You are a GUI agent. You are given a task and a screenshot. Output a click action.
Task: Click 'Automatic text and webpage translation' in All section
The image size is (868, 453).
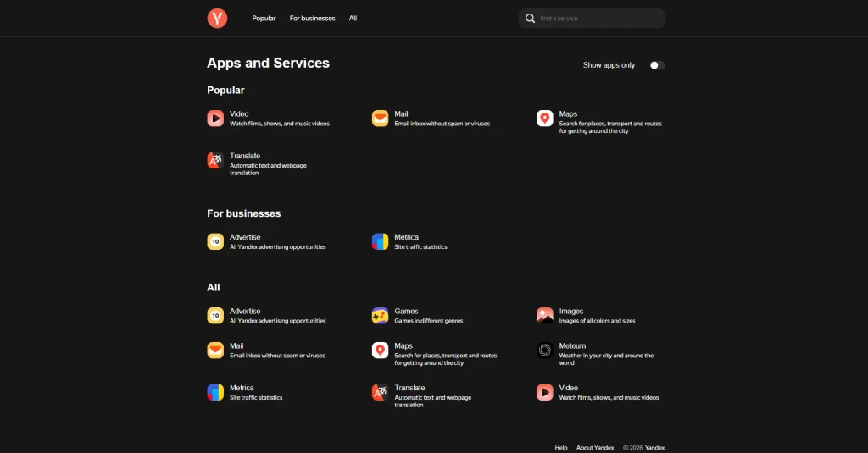click(433, 401)
